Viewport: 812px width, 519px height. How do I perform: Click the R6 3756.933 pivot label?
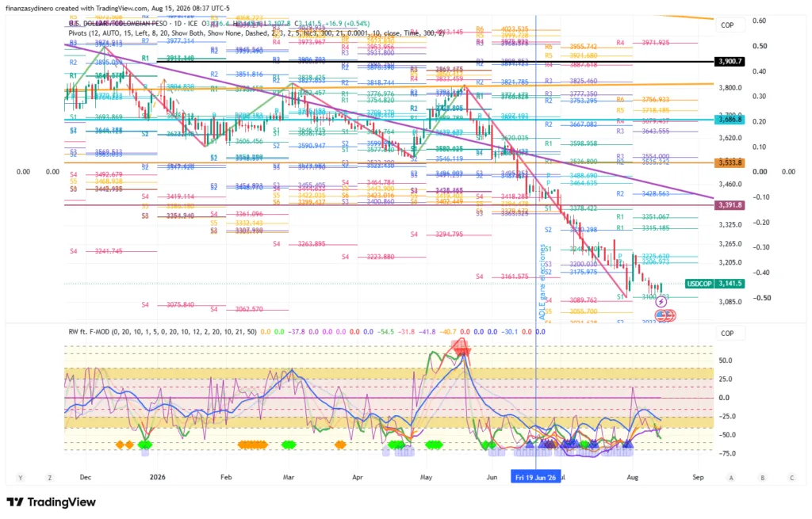tap(644, 99)
